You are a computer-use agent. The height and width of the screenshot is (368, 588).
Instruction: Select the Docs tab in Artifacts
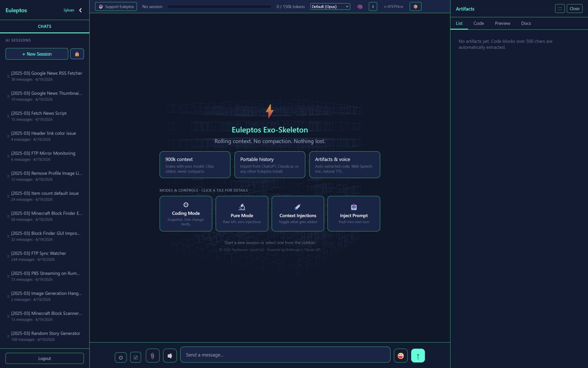coord(526,23)
